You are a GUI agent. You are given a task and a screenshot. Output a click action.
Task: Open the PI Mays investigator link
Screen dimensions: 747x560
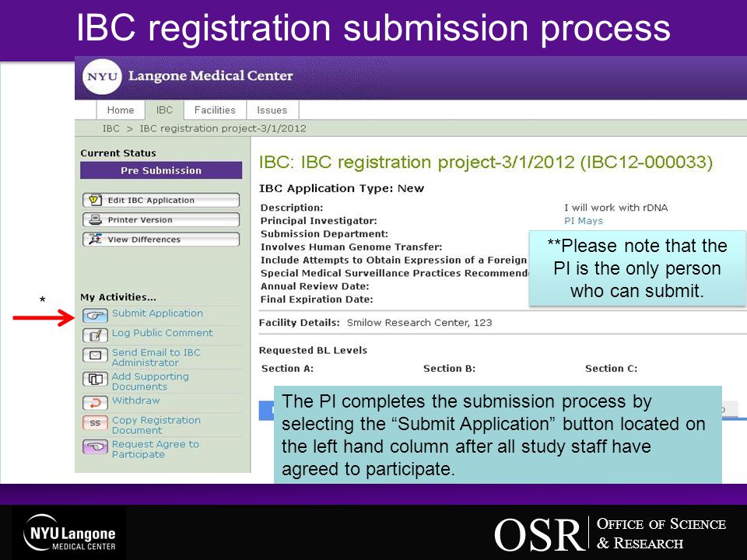tap(584, 221)
